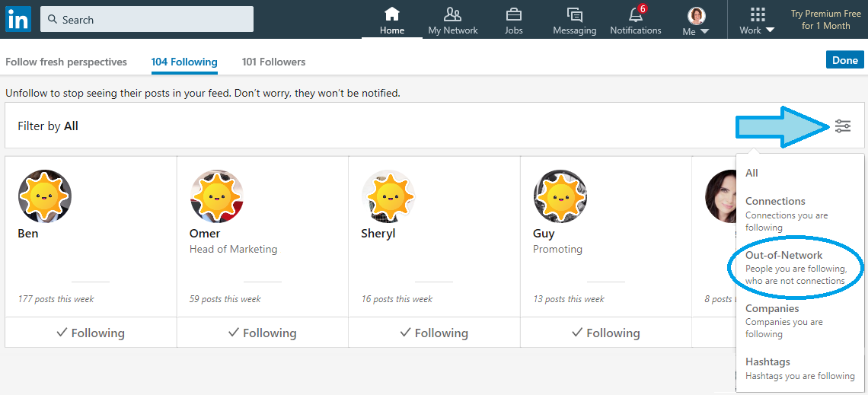This screenshot has height=395, width=868.
Task: Switch to the 101 Followers tab
Action: pos(273,62)
